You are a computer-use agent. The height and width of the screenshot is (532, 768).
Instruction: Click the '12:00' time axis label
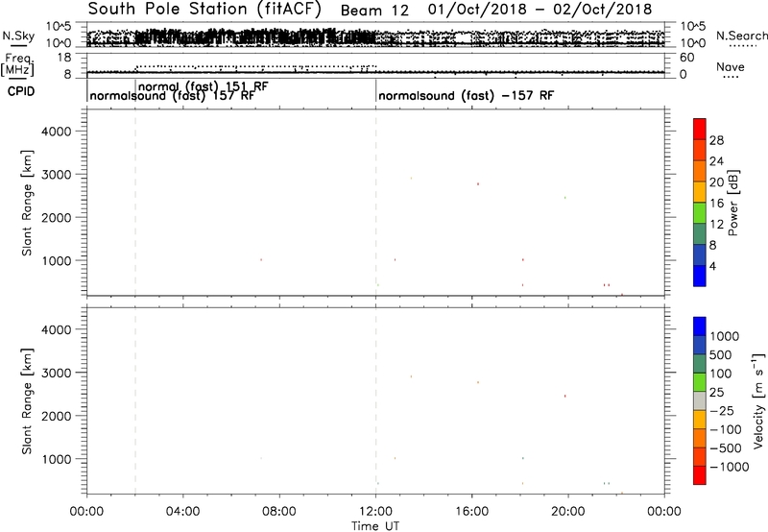(x=375, y=512)
